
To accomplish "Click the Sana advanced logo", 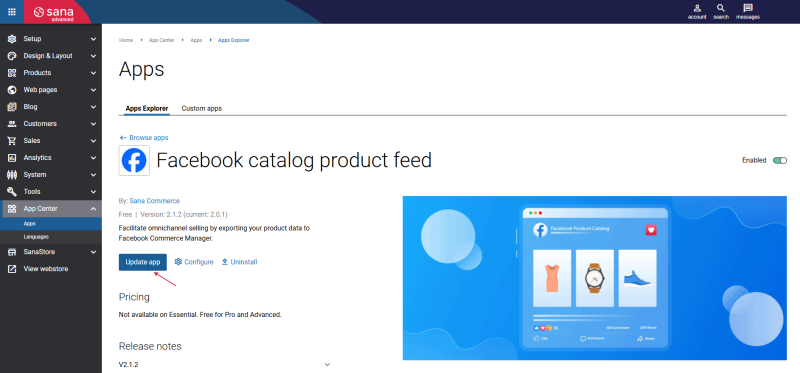I will tap(53, 12).
